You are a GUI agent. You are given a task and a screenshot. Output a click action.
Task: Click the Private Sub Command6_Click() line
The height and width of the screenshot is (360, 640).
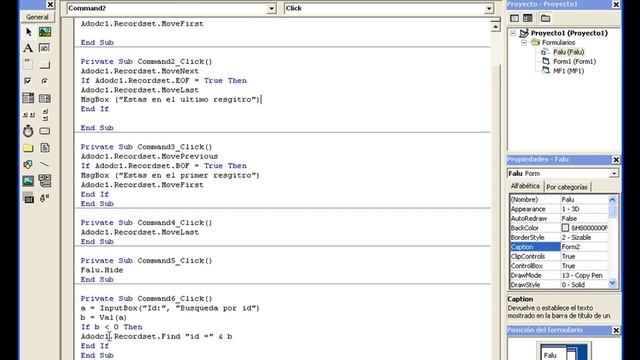(147, 299)
